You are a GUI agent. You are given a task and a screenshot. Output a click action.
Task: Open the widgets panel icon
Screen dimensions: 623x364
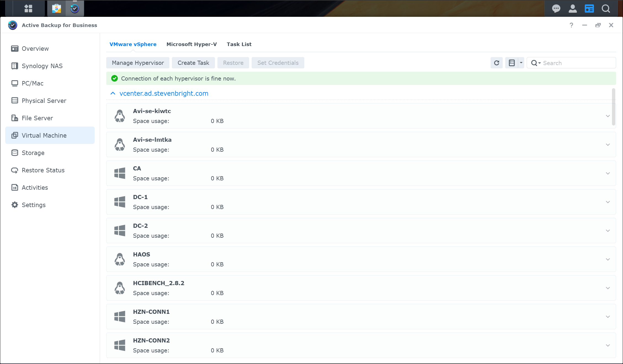(x=589, y=9)
